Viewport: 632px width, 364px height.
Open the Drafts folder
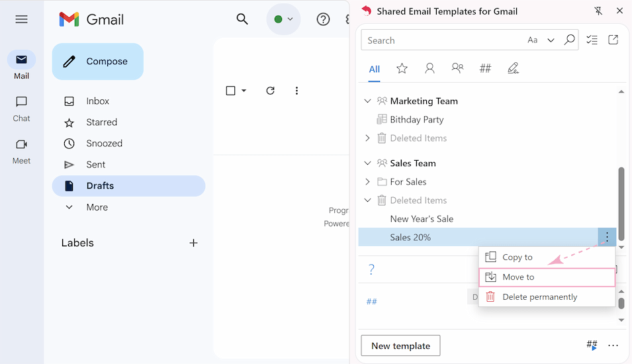pos(128,186)
